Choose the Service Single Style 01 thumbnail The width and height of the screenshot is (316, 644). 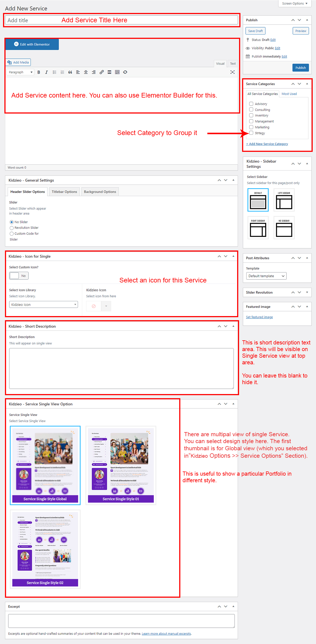point(121,465)
